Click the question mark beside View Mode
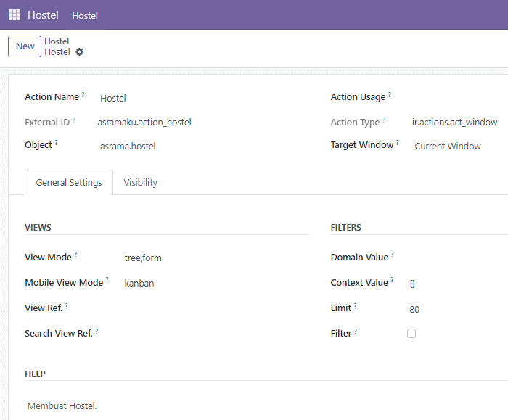The height and width of the screenshot is (420, 508). pos(75,255)
